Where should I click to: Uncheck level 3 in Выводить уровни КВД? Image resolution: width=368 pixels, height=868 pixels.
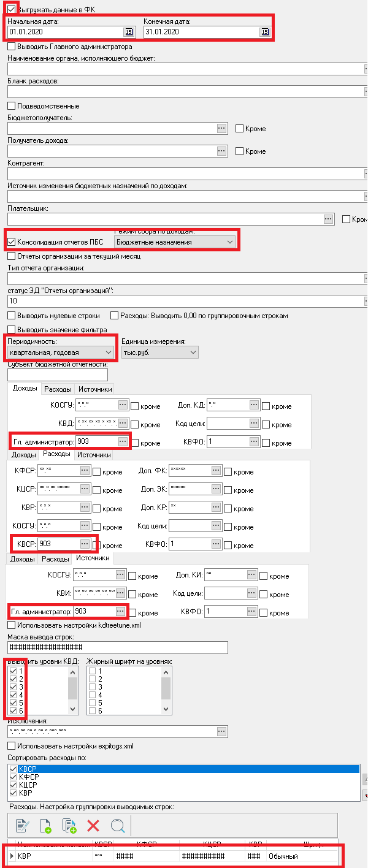13,687
